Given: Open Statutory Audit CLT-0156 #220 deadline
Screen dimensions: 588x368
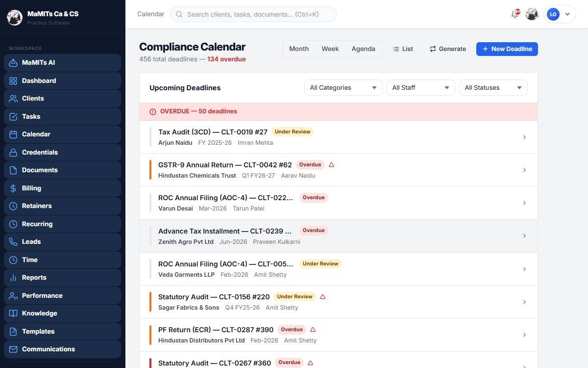Looking at the screenshot, I should click(339, 302).
